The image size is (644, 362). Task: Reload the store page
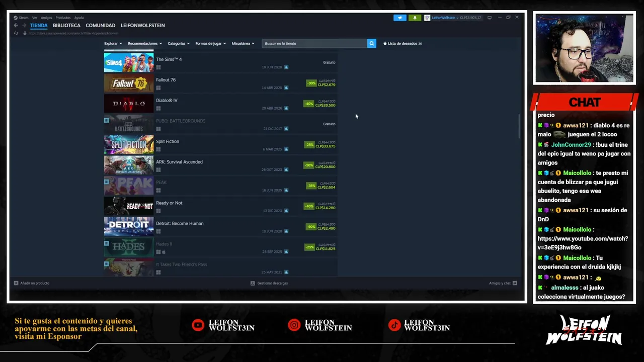16,33
